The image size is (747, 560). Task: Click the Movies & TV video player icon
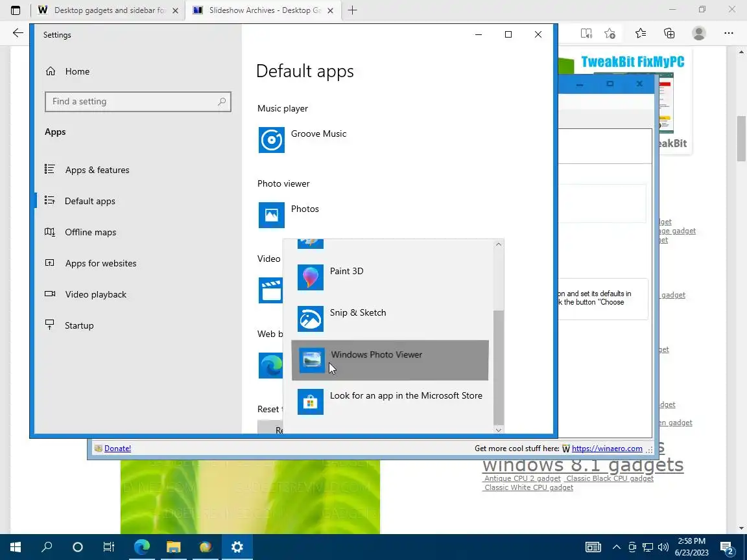271,290
